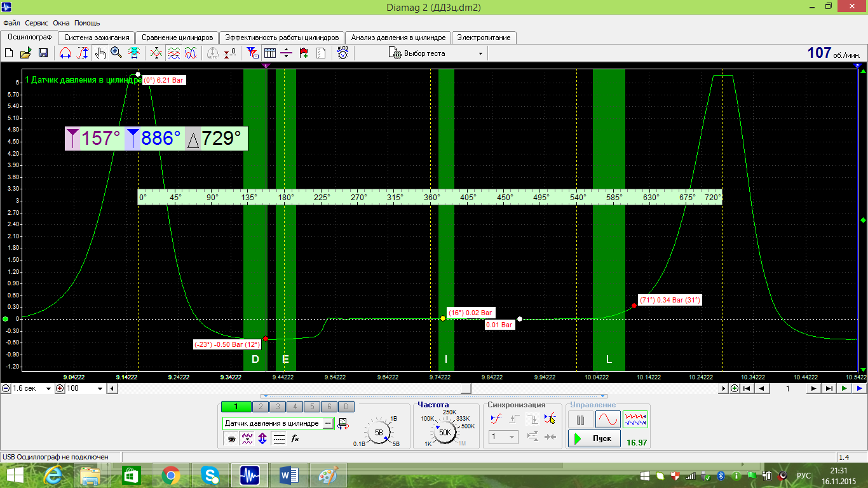Viewport: 868px width, 488px height.
Task: Open the Сервис menu
Action: (37, 23)
